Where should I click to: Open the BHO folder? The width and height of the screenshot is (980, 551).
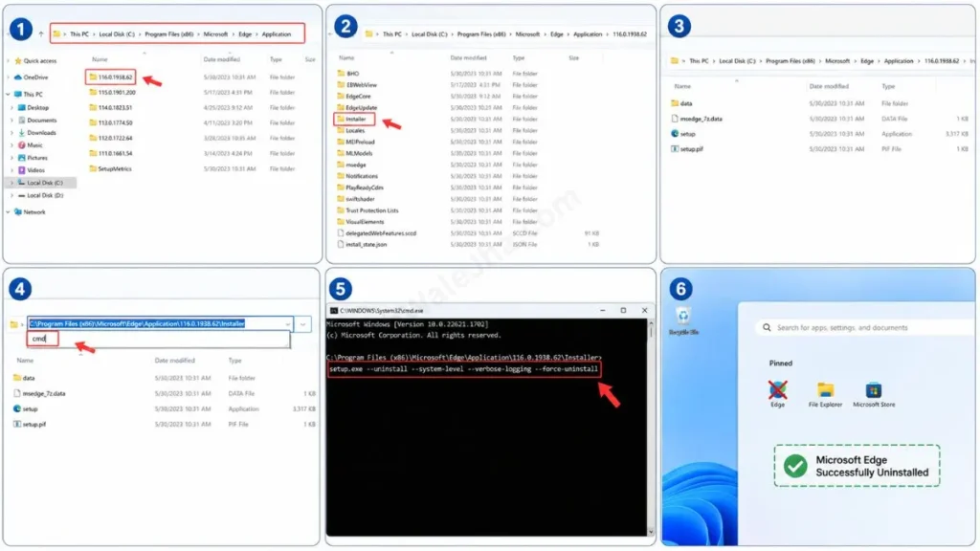[348, 73]
